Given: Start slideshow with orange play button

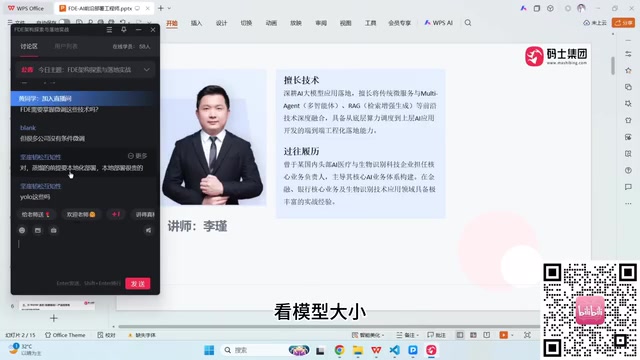Looking at the screenshot, I should click(504, 335).
